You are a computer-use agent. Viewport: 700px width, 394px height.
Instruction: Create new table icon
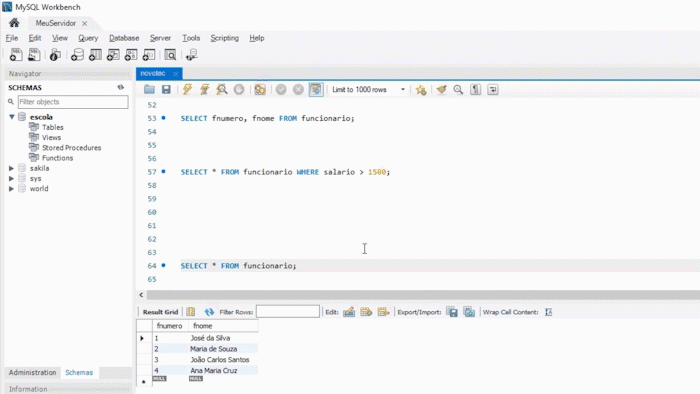coord(95,55)
